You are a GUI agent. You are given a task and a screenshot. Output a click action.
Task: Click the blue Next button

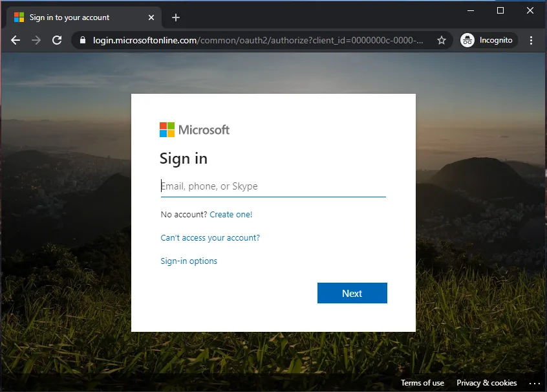pos(352,293)
